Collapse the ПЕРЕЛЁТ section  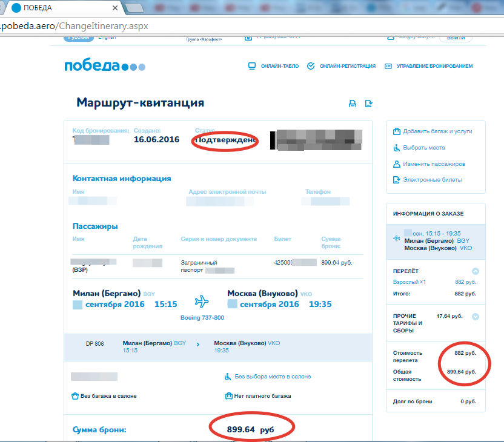(476, 272)
